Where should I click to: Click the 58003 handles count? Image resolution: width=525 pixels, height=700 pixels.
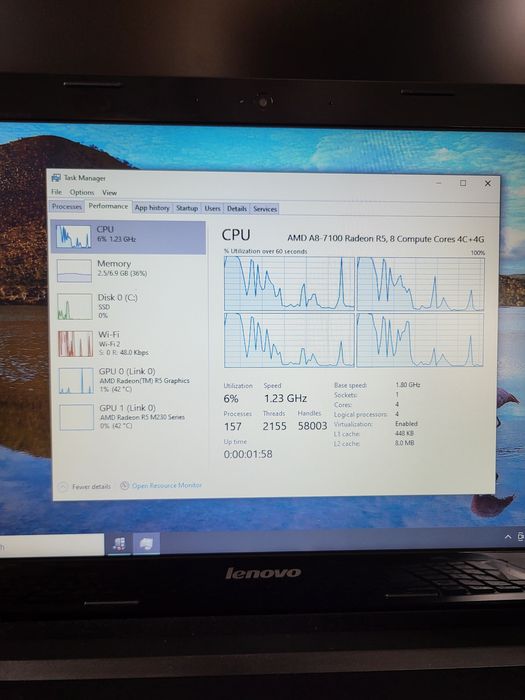coord(312,426)
